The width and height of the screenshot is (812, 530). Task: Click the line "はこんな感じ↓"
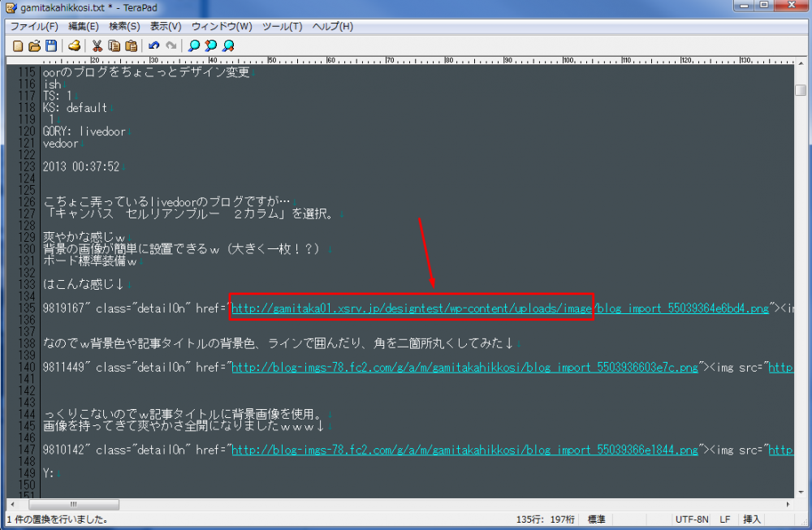[84, 284]
